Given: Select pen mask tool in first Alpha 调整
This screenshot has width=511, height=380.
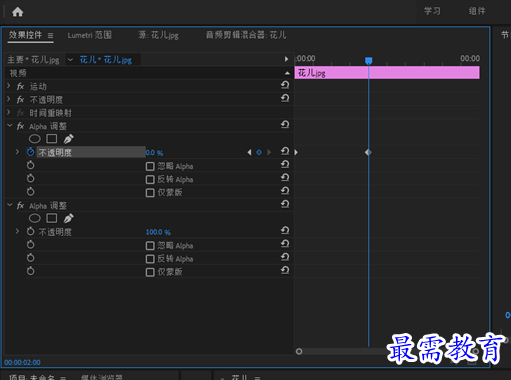Looking at the screenshot, I should pyautogui.click(x=68, y=139).
